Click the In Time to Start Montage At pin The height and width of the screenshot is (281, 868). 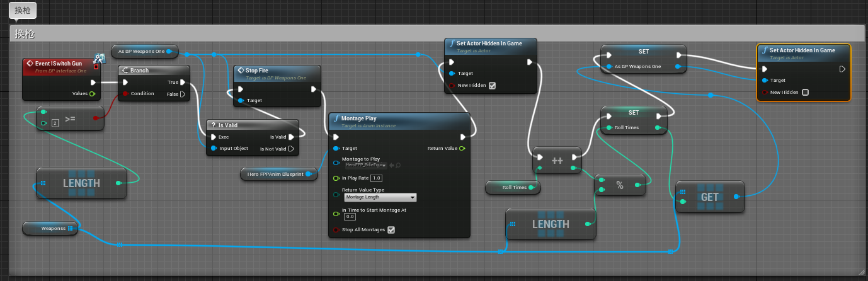point(336,214)
